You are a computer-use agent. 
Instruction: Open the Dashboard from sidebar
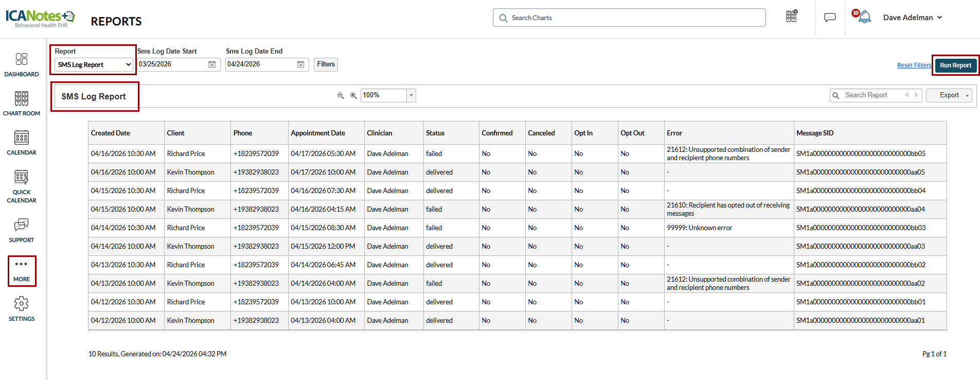pos(22,64)
